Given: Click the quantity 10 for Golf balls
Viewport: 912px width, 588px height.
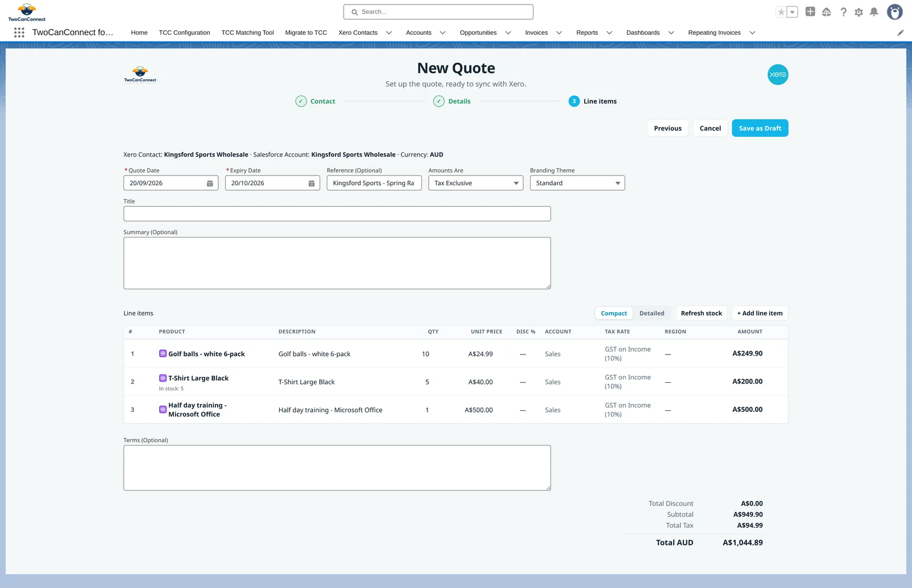Looking at the screenshot, I should (x=425, y=354).
